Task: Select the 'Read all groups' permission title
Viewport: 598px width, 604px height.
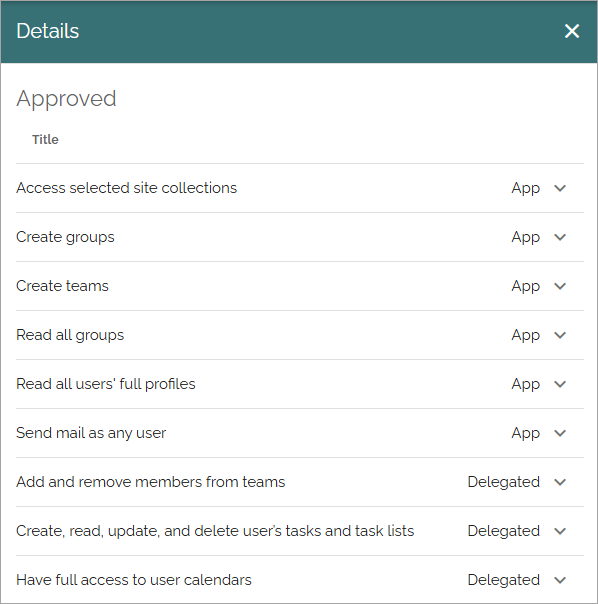Action: [70, 335]
